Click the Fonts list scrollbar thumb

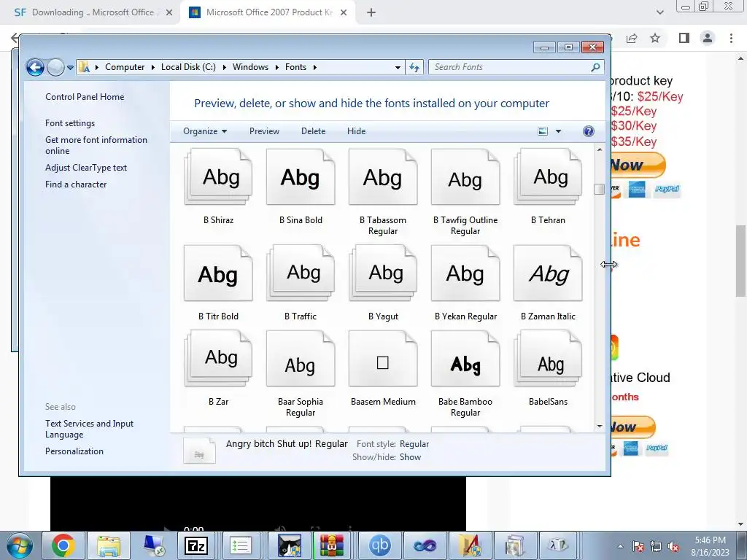(600, 189)
